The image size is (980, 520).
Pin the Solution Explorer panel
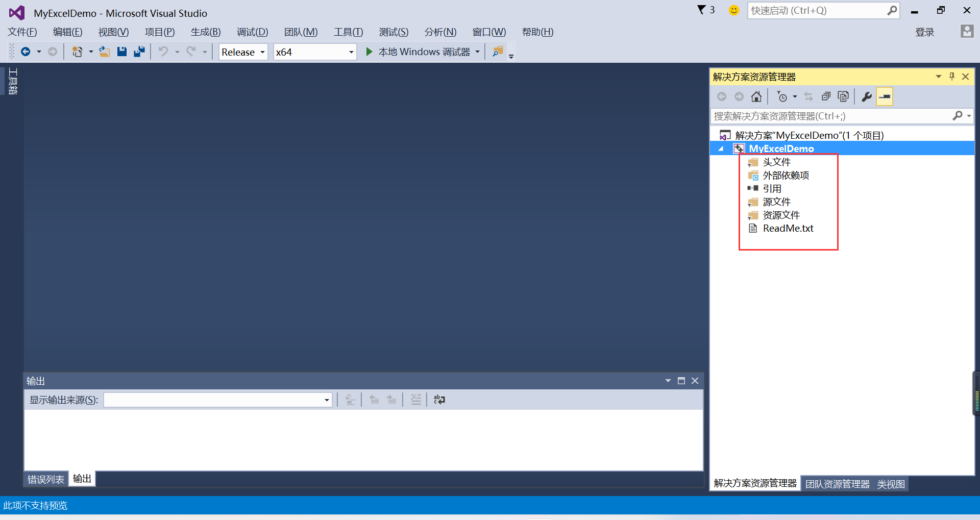(x=952, y=77)
